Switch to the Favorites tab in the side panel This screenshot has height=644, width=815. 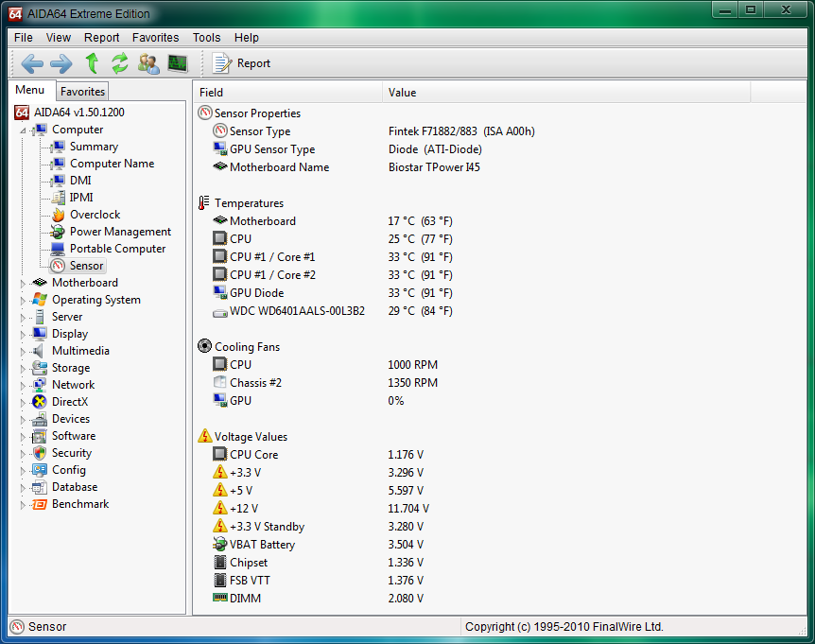[x=82, y=92]
